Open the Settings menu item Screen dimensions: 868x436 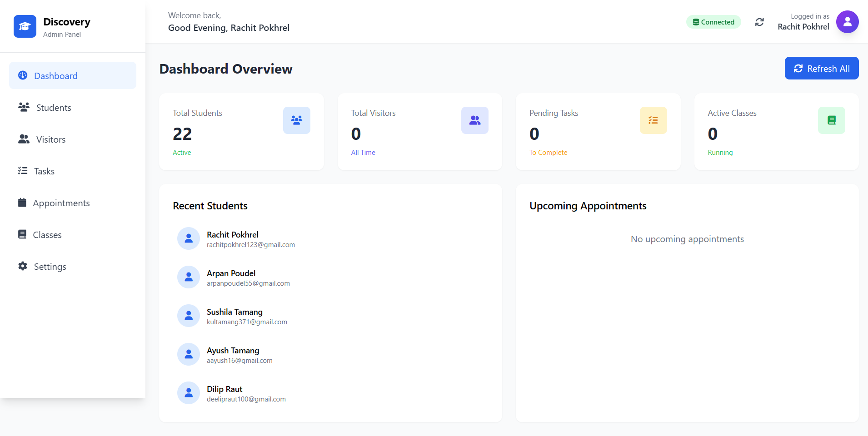(x=50, y=267)
